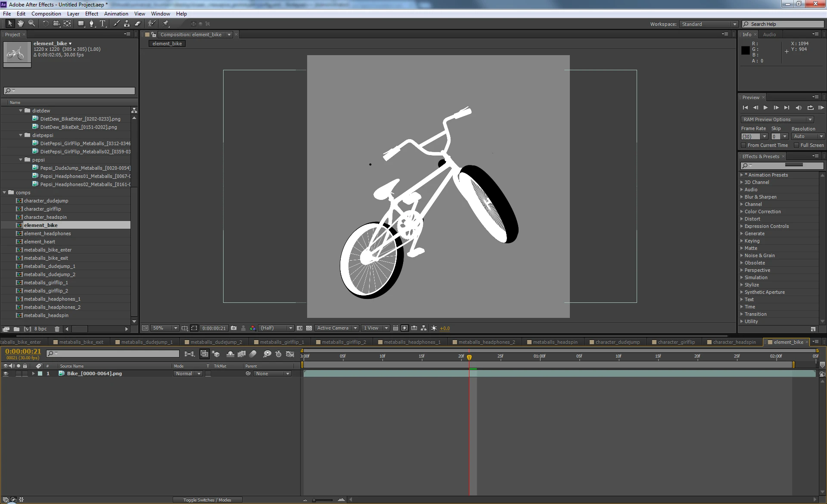Click Toggle Switches / Modes button
This screenshot has width=827, height=504.
point(207,500)
